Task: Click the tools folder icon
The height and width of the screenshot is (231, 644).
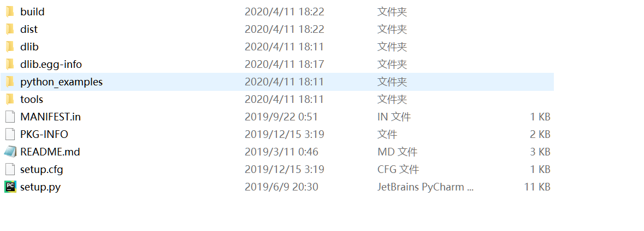Action: (x=10, y=99)
